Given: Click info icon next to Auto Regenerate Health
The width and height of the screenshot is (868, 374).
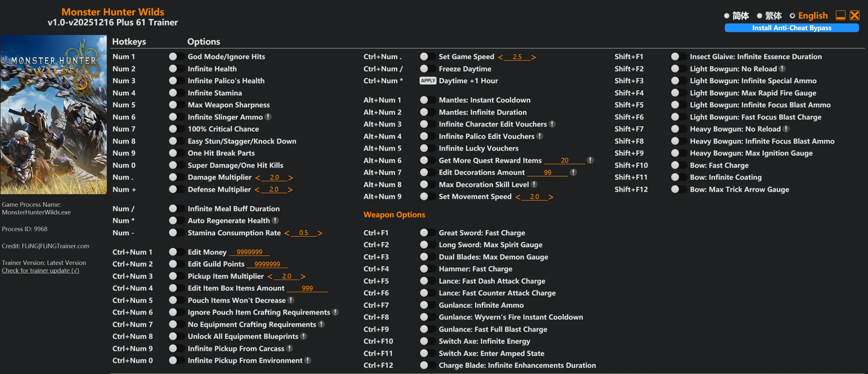Looking at the screenshot, I should 275,221.
